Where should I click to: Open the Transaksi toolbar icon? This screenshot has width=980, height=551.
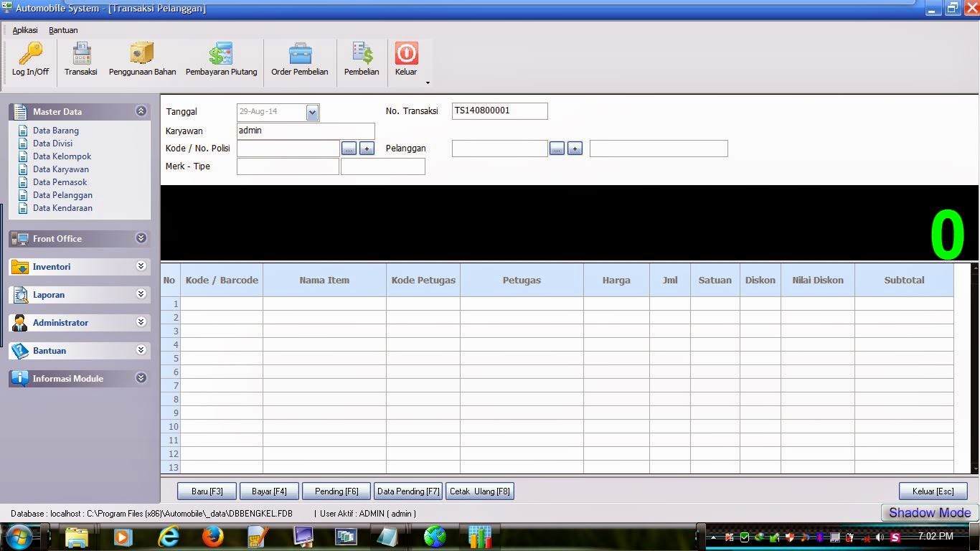click(81, 54)
